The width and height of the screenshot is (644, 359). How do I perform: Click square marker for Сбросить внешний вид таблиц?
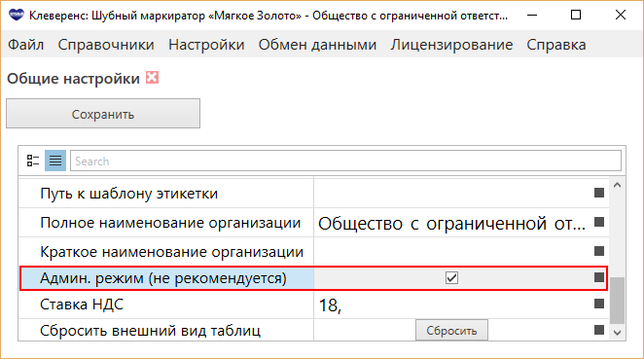tap(599, 330)
